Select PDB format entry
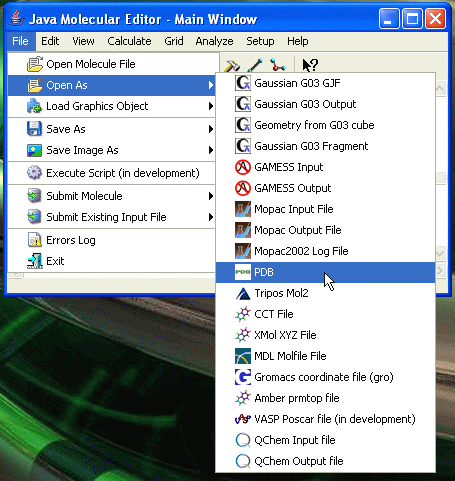This screenshot has height=481, width=455. click(325, 272)
